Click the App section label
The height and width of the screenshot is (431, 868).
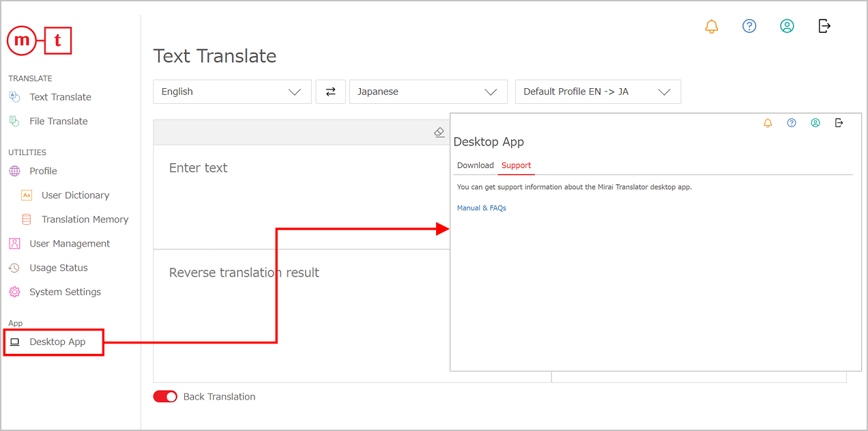tap(15, 323)
